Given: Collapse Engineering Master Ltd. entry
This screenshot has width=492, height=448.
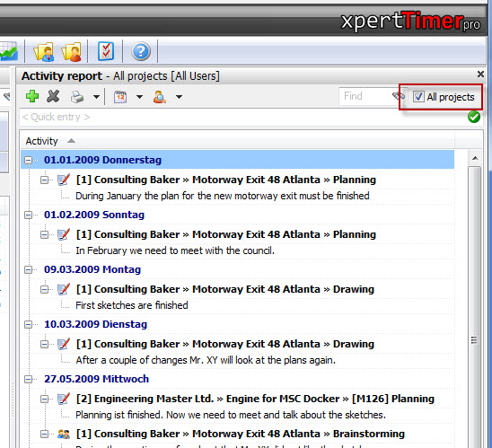Looking at the screenshot, I should click(x=45, y=399).
